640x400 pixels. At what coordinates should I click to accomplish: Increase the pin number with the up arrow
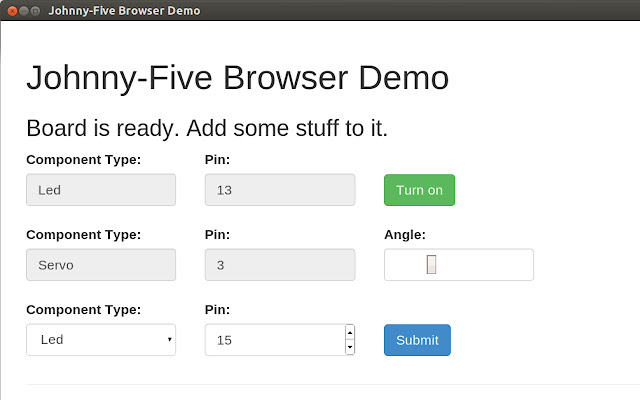point(350,333)
